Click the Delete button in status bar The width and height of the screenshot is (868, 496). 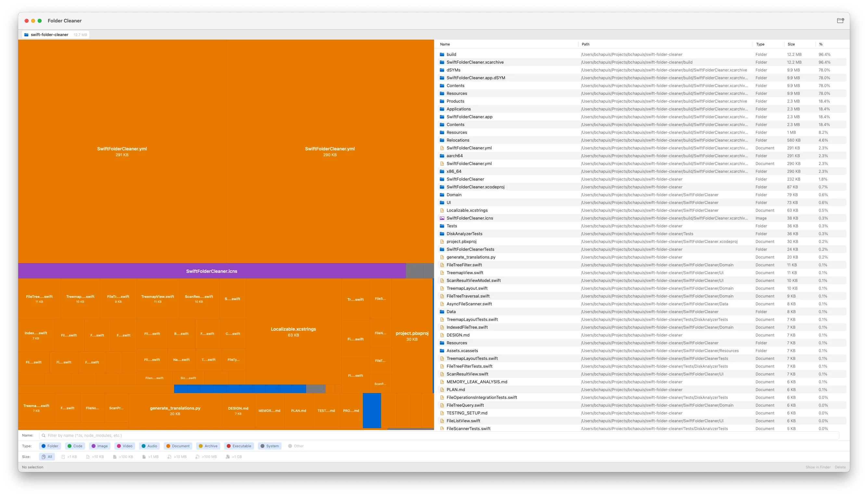point(840,467)
